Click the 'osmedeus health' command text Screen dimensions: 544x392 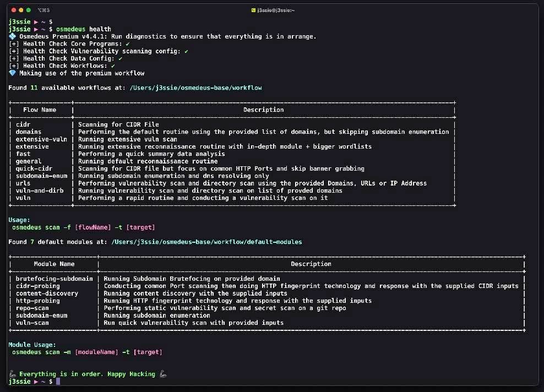coord(84,29)
